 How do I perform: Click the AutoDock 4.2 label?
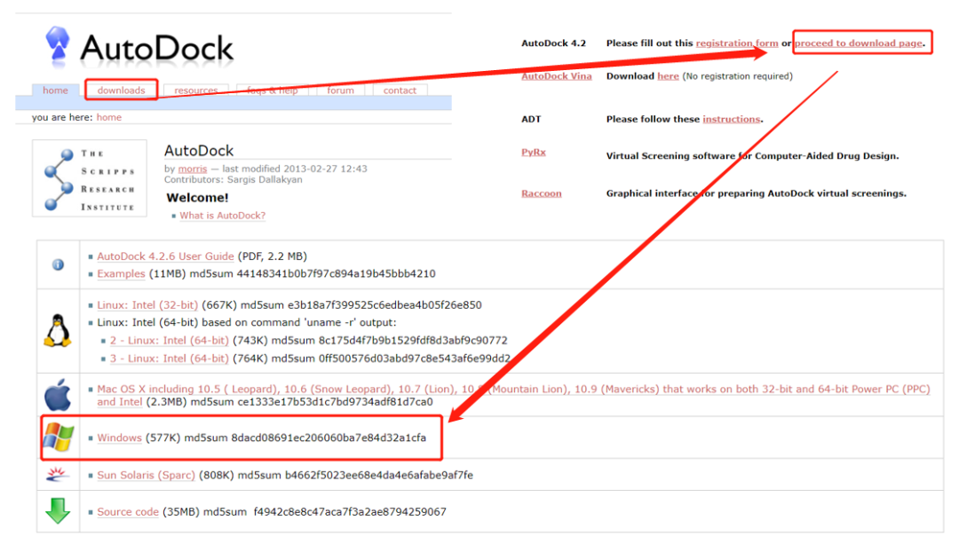click(x=553, y=43)
